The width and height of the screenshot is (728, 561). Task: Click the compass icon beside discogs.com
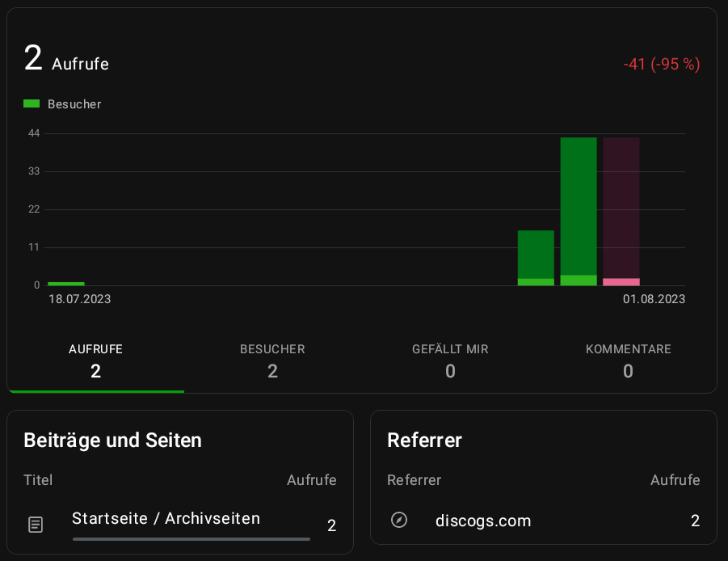399,520
